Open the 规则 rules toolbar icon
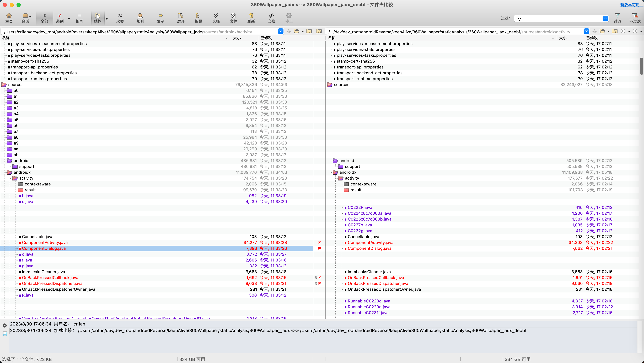Image resolution: width=644 pixels, height=363 pixels. tap(140, 18)
